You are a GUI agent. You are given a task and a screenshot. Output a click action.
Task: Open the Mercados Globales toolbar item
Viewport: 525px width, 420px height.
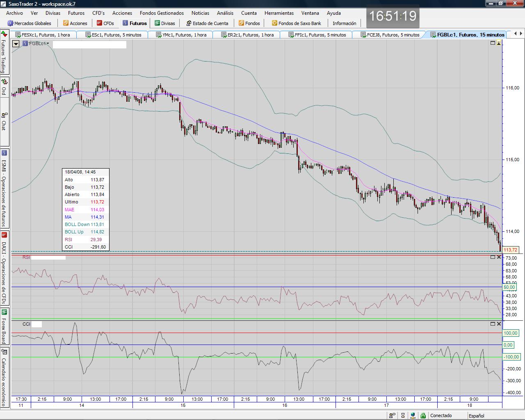click(x=29, y=23)
